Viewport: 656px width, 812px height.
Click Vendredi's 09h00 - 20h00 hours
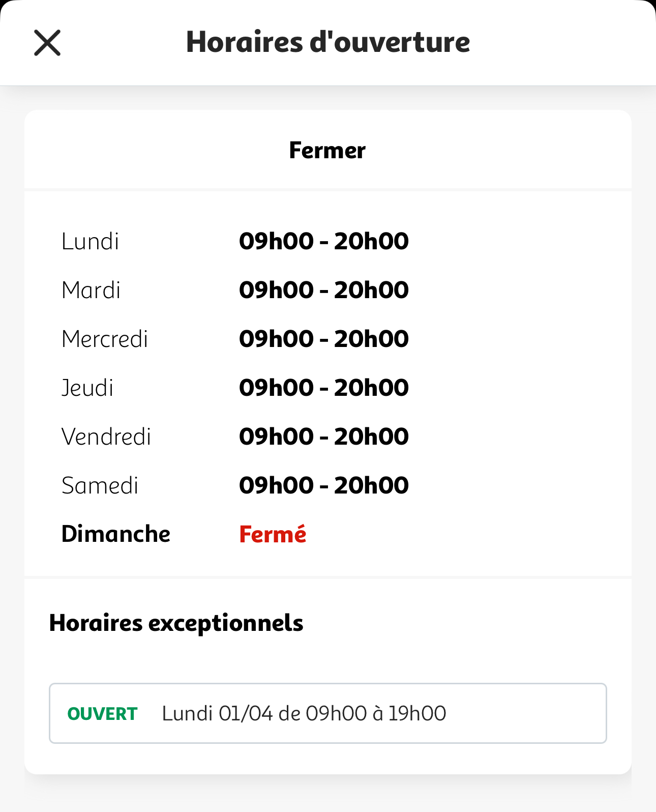323,437
